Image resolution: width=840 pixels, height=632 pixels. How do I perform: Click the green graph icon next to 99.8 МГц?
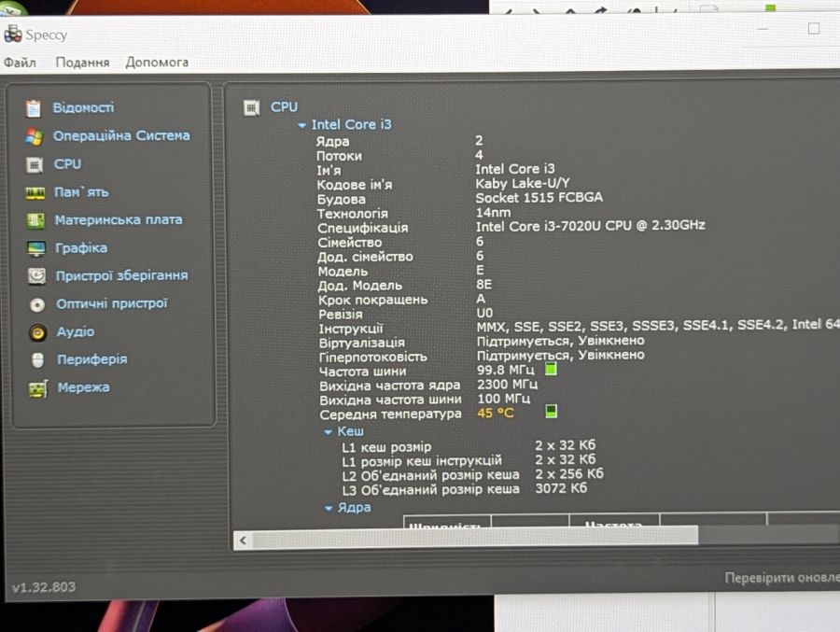[x=551, y=369]
